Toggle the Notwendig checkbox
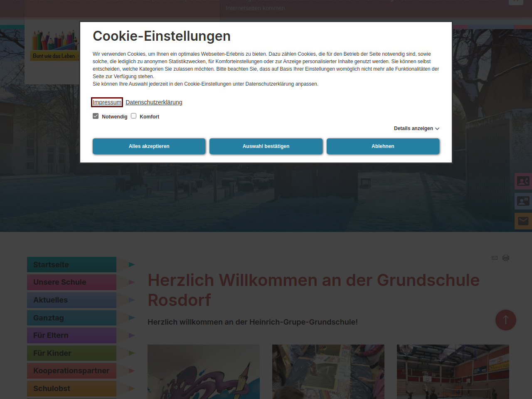The height and width of the screenshot is (399, 532). click(96, 116)
